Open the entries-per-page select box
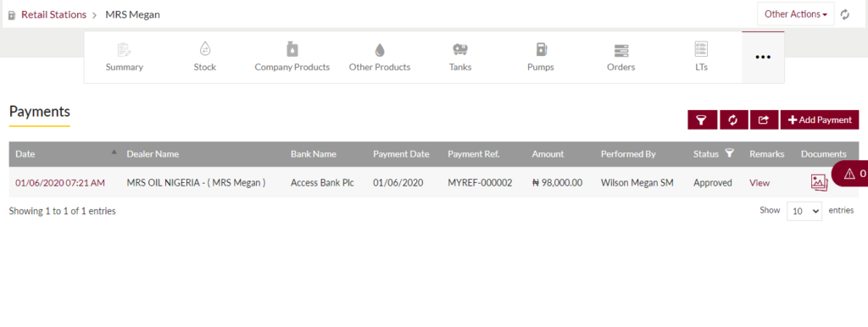This screenshot has height=327, width=868. click(804, 211)
